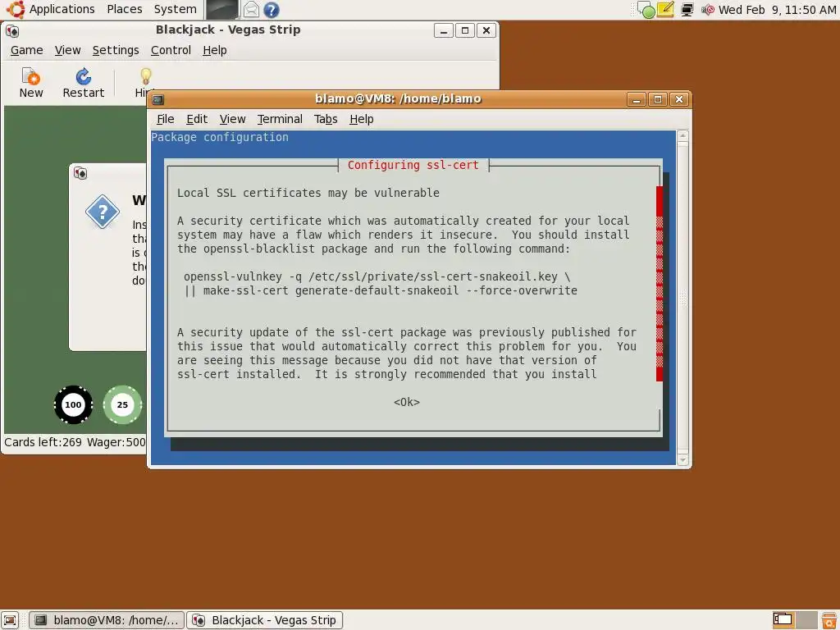Open the Edit menu in terminal
This screenshot has height=630, width=840.
197,119
